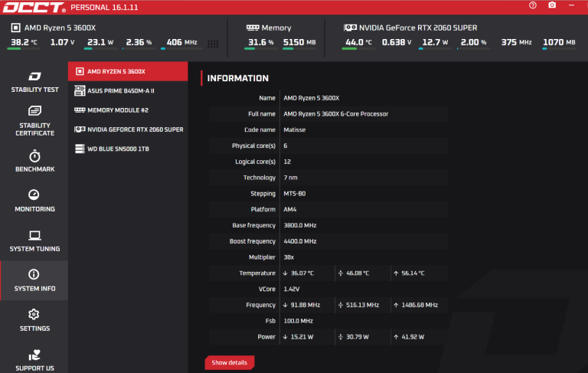Click the GPU memory 1070 MB readout
Viewport: 588px width, 373px height.
pos(559,42)
